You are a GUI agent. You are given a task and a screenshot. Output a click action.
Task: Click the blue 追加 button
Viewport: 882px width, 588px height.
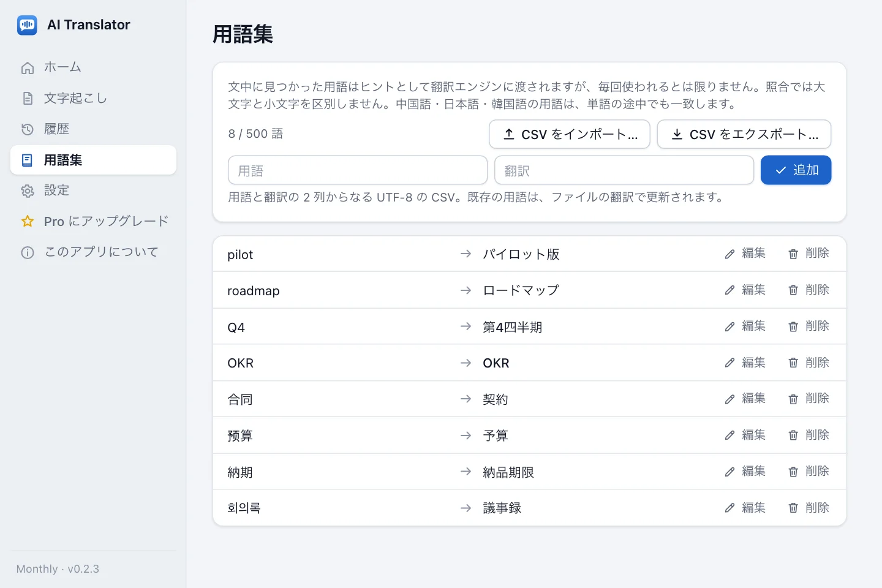point(796,170)
